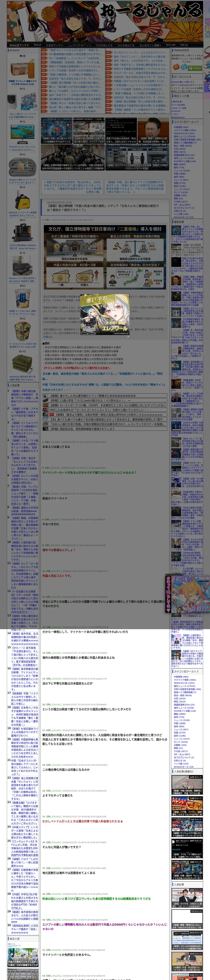Select red comment 海外では普通なんでしょ？
Viewport: 210px width, 980px height.
(x=59, y=550)
